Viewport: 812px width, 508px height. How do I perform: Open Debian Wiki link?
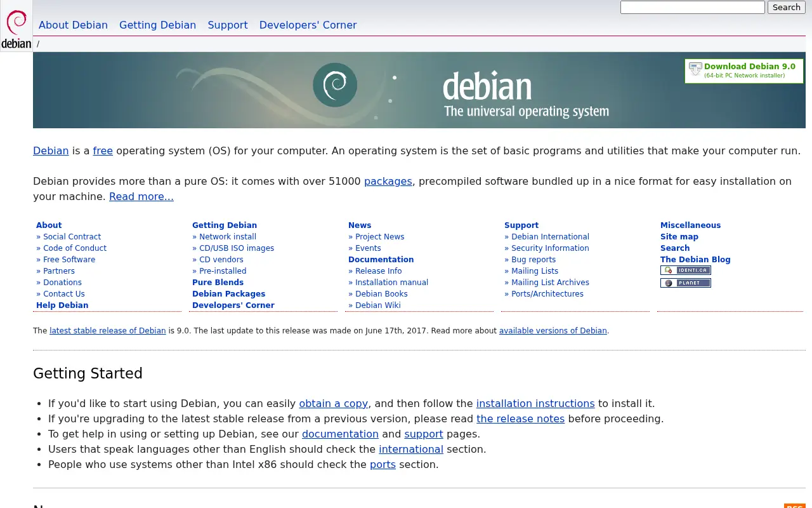tap(378, 305)
